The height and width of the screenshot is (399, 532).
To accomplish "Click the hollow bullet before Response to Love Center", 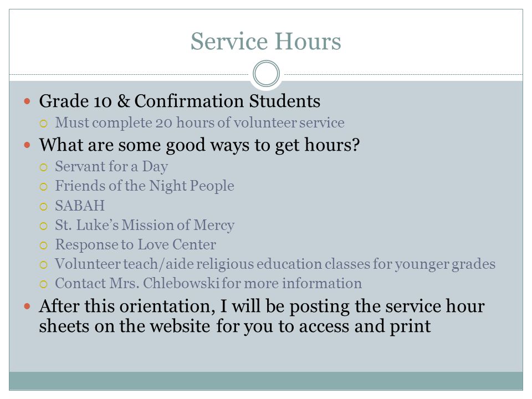I will (43, 245).
